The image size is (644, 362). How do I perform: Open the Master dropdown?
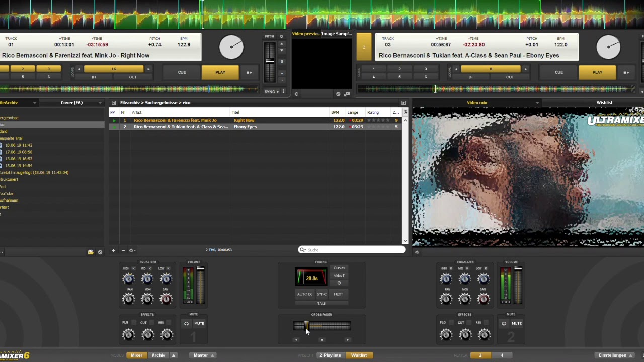click(x=204, y=355)
